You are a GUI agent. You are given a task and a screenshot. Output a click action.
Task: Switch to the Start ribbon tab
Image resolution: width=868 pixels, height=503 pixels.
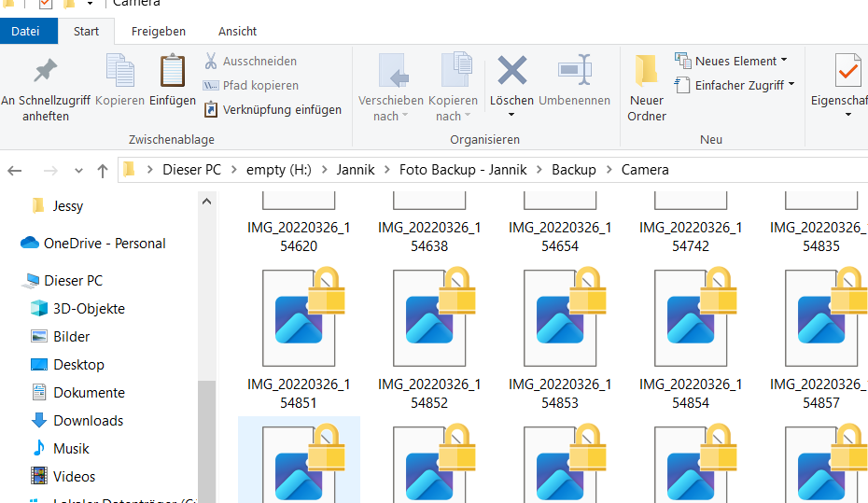[87, 31]
